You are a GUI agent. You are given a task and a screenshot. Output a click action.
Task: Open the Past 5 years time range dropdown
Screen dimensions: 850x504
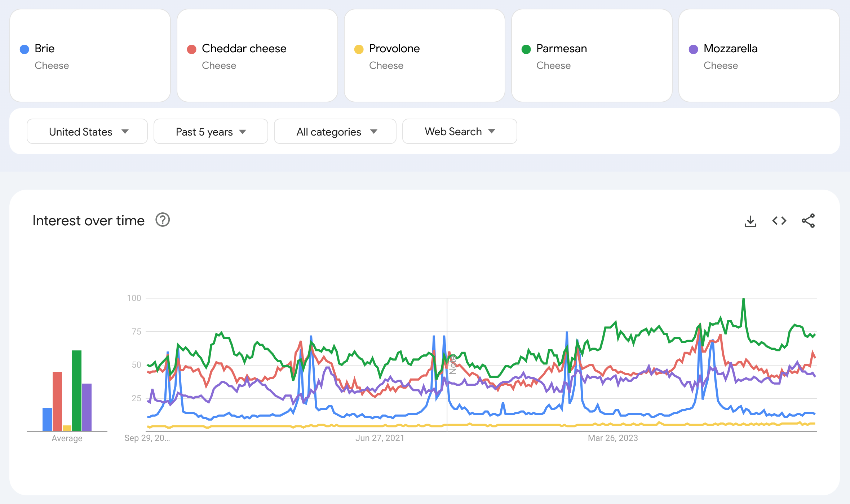pyautogui.click(x=210, y=131)
